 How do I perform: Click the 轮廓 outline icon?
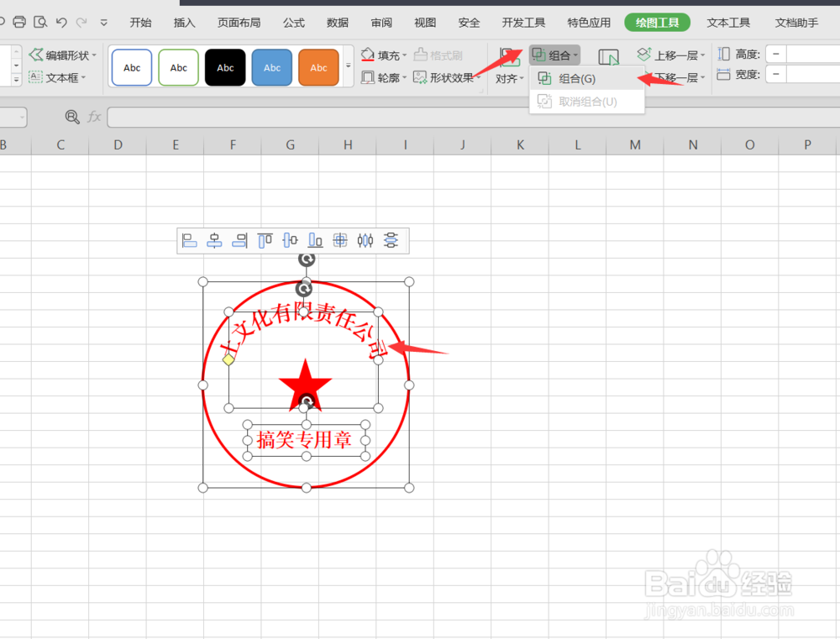click(368, 77)
